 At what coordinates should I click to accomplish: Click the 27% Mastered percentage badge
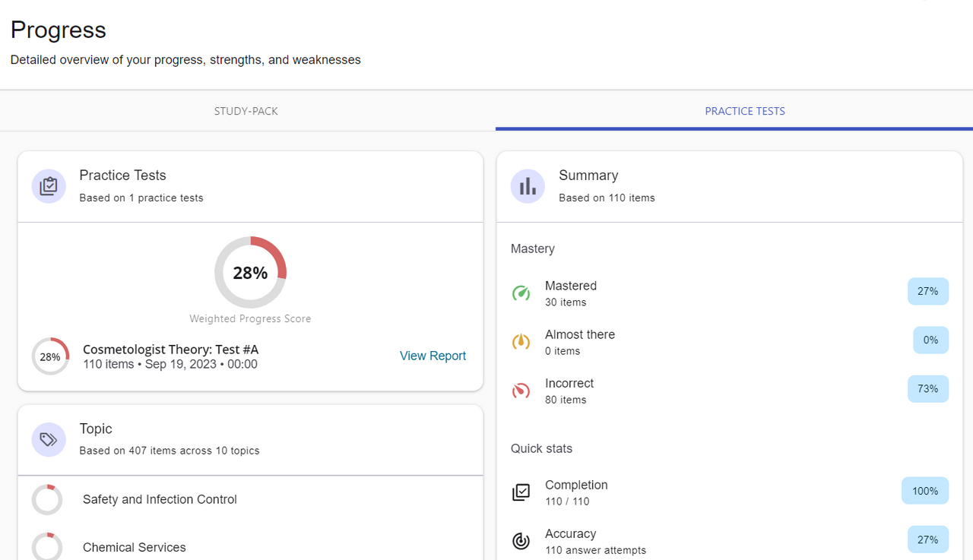click(x=927, y=291)
